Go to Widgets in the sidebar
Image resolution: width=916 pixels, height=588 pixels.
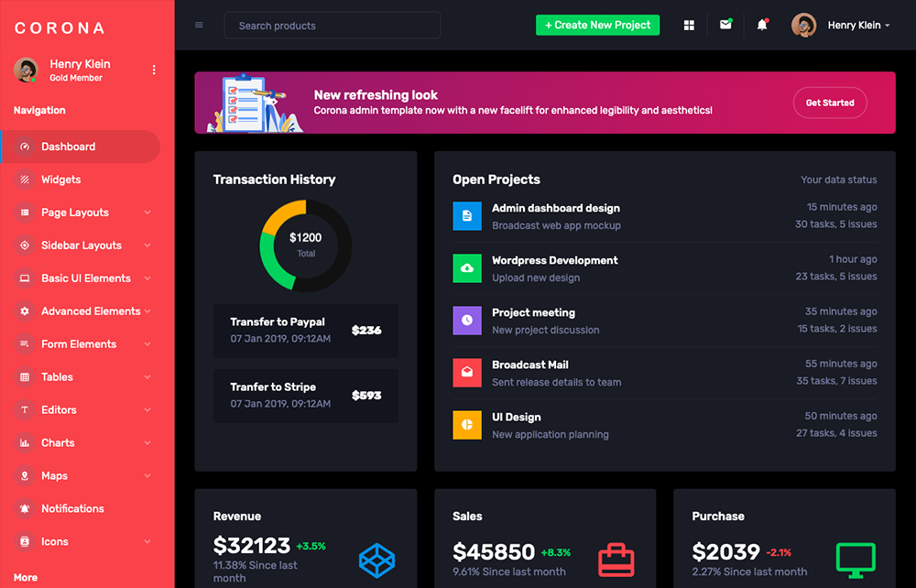pos(61,180)
